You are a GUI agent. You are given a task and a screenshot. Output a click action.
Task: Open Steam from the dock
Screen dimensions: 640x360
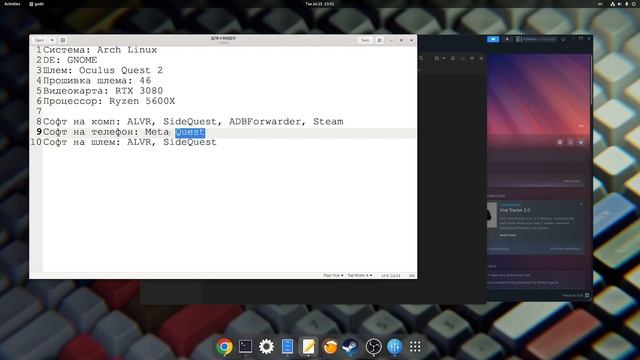point(351,347)
